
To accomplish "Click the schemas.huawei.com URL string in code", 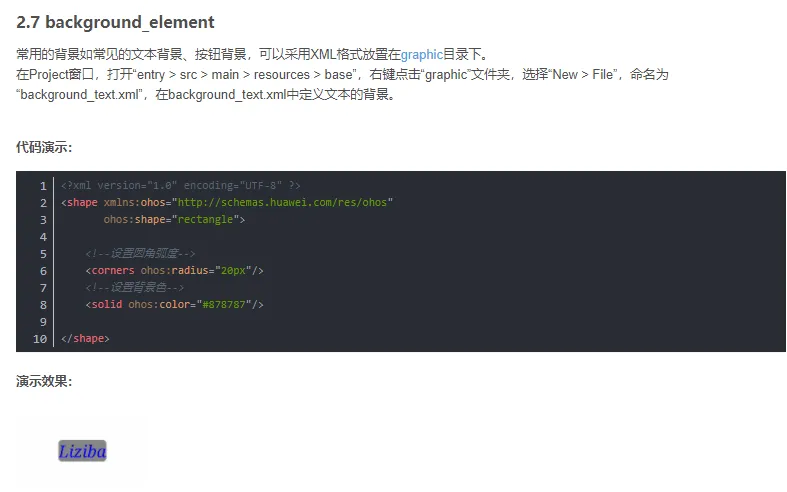I will tap(282, 202).
